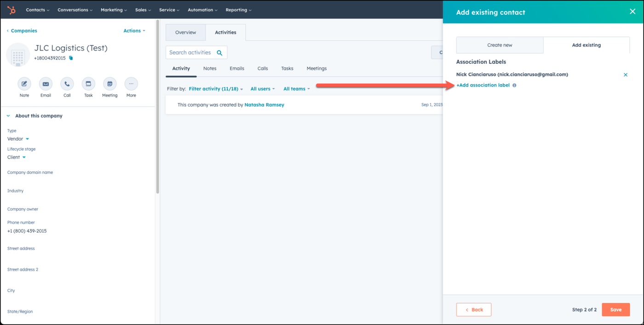Click the Email action icon
This screenshot has width=644, height=325.
click(x=46, y=84)
